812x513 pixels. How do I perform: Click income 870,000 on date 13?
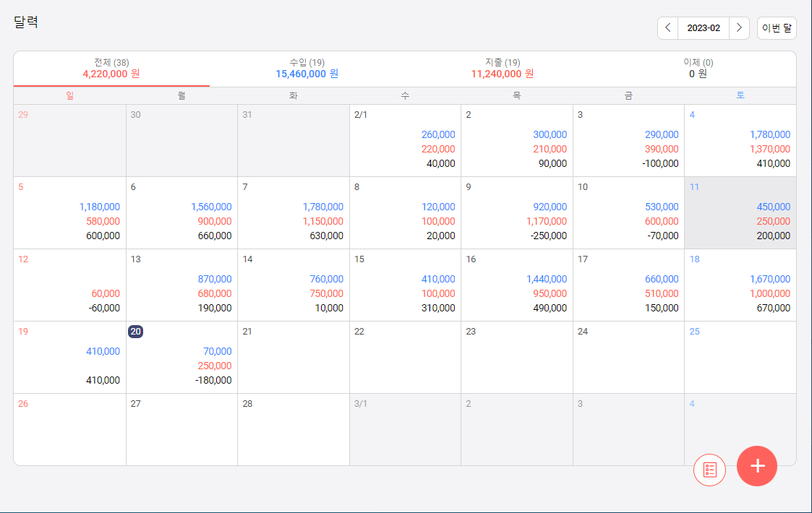click(215, 279)
